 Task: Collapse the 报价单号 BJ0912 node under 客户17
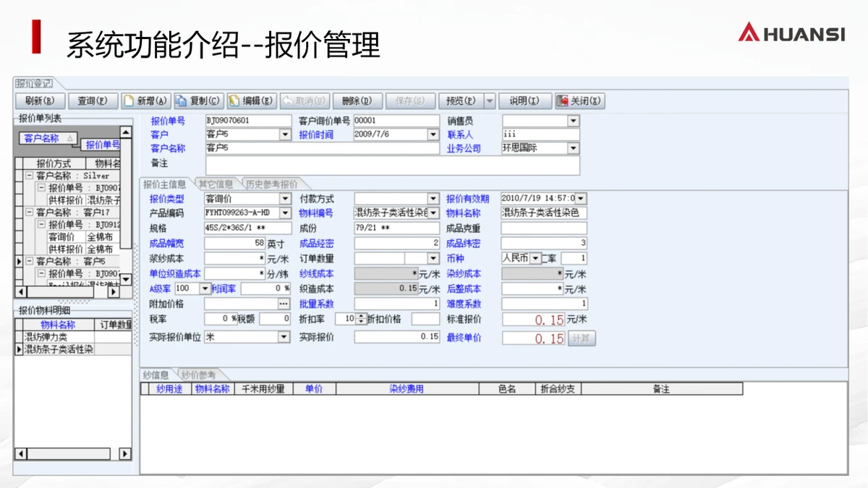[x=41, y=225]
